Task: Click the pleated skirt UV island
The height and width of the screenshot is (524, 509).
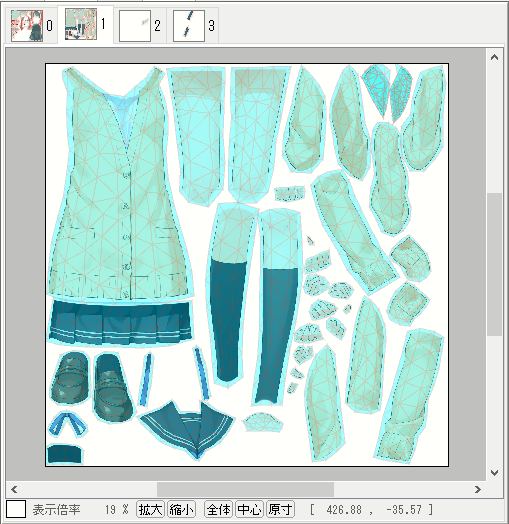Action: click(x=120, y=322)
